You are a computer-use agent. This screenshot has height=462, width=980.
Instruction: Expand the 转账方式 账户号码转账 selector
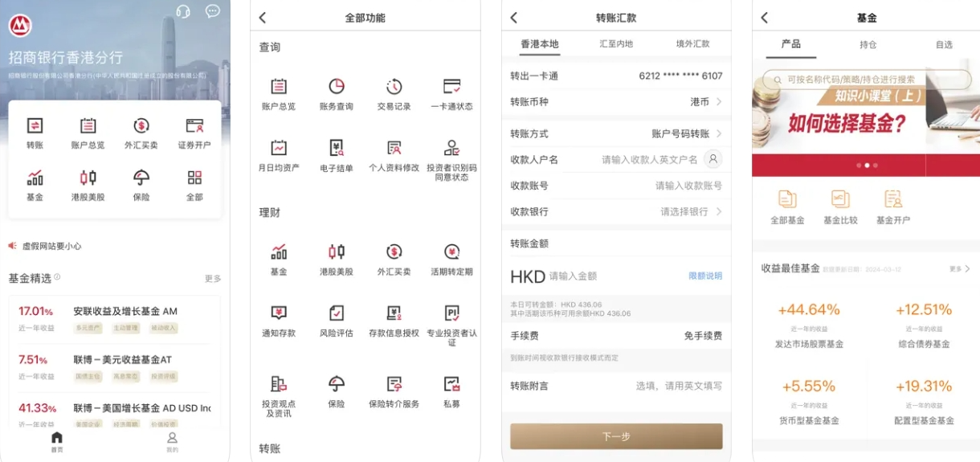pyautogui.click(x=616, y=133)
